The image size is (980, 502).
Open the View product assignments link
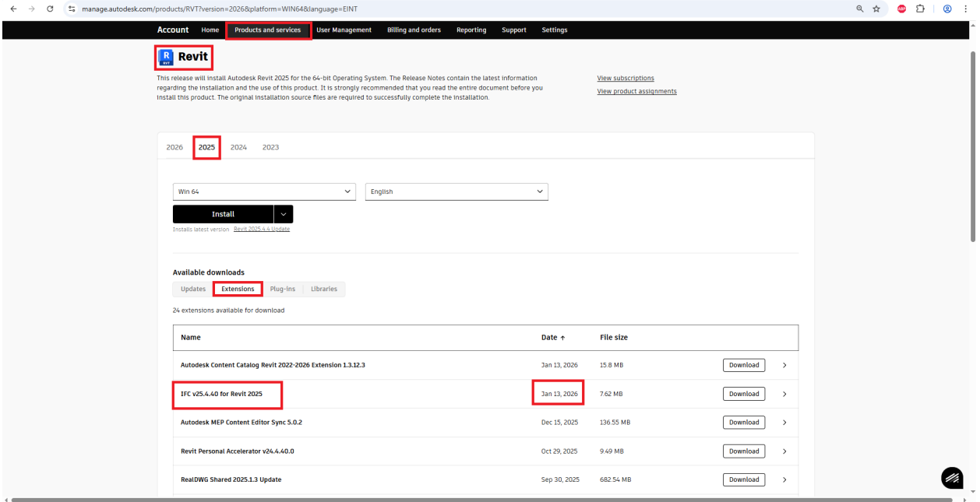point(636,91)
